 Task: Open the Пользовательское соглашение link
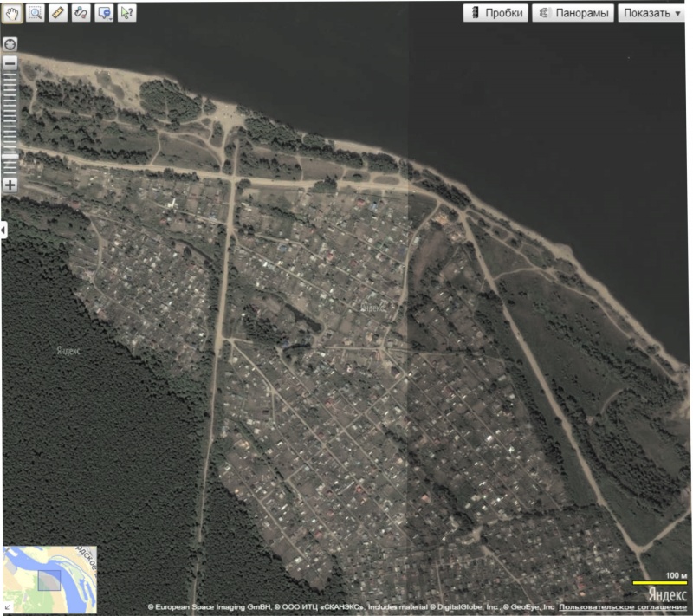622,607
